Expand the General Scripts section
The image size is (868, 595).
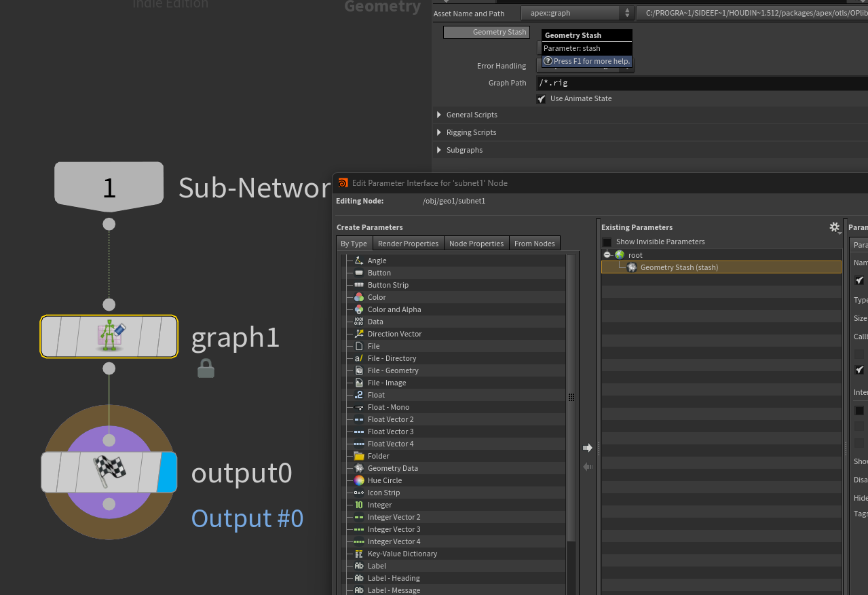[439, 115]
